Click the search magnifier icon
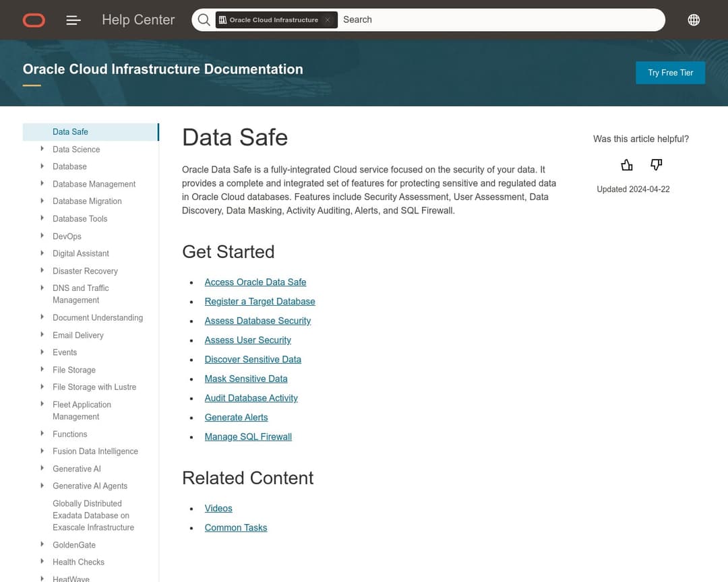The height and width of the screenshot is (582, 728). pyautogui.click(x=204, y=20)
